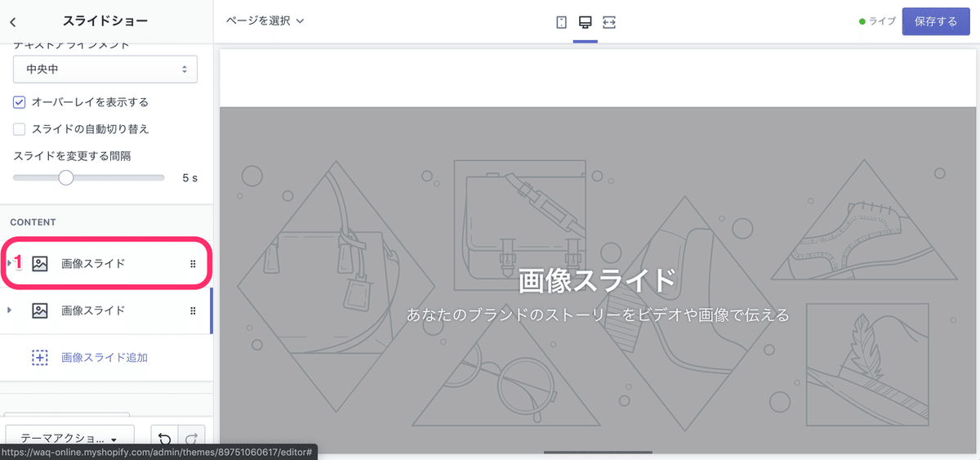The width and height of the screenshot is (980, 460).
Task: Click the dashed plus icon for adding a slide
Action: tap(39, 358)
